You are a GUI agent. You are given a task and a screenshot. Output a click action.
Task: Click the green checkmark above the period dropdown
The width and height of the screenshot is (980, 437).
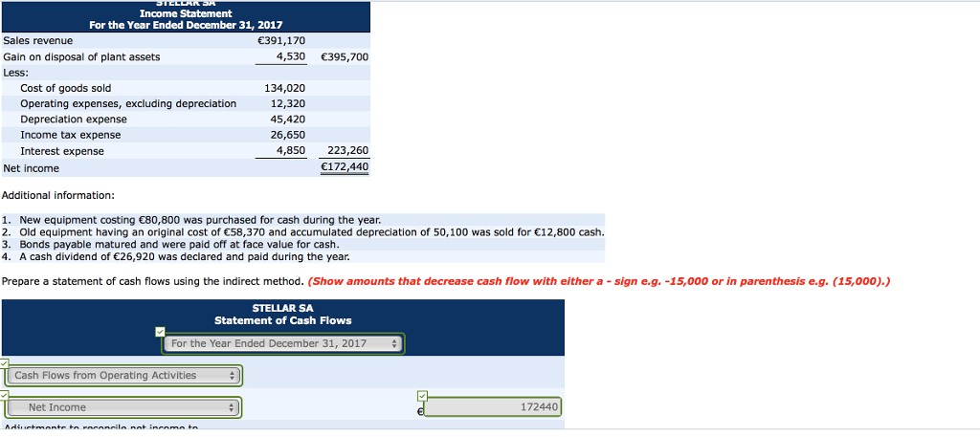161,331
